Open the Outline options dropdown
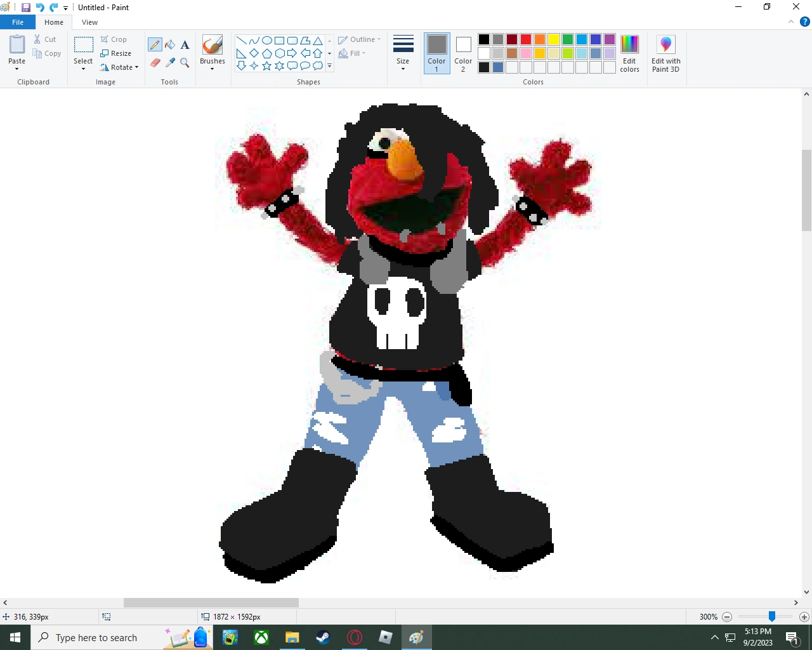Viewport: 812px width, 650px height. [x=360, y=39]
